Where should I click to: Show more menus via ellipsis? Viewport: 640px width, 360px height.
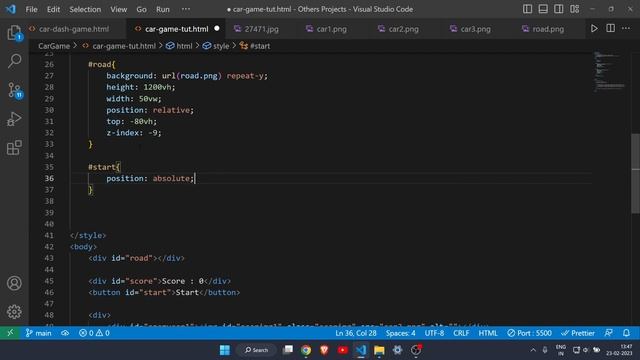pyautogui.click(x=186, y=9)
